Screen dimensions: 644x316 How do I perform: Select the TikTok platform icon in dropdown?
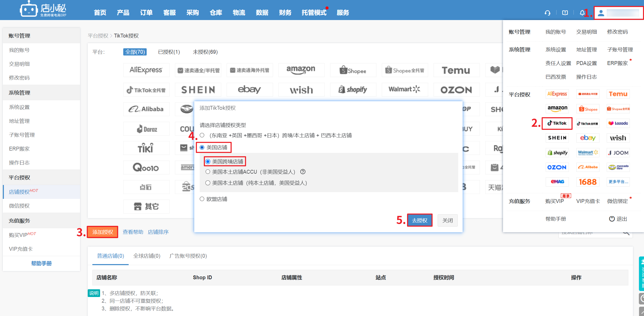pyautogui.click(x=557, y=123)
